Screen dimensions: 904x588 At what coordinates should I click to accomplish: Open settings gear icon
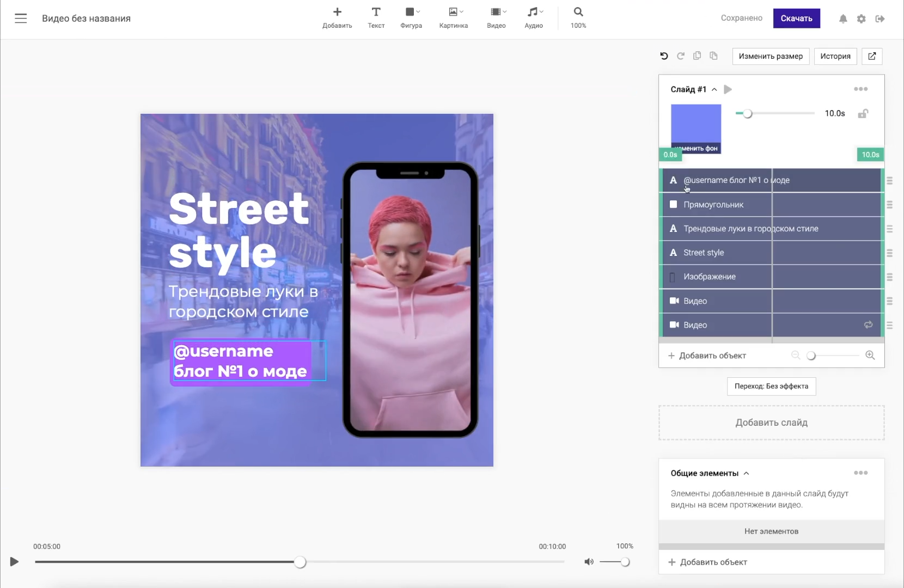pyautogui.click(x=861, y=19)
